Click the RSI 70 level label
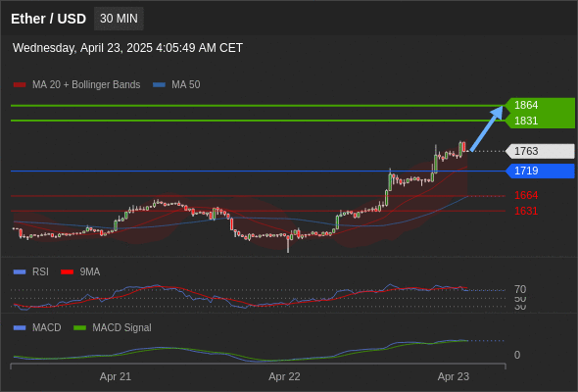The image size is (578, 392). coord(520,289)
